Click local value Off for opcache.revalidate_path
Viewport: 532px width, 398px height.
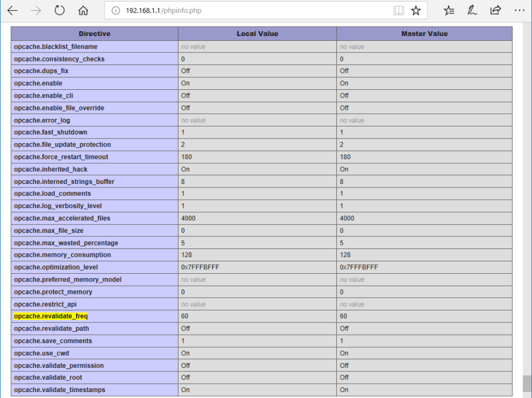[185, 328]
